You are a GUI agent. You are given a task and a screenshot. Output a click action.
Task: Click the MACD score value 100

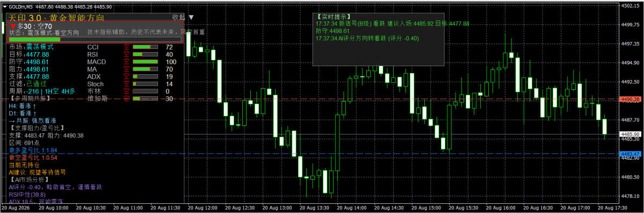click(171, 62)
